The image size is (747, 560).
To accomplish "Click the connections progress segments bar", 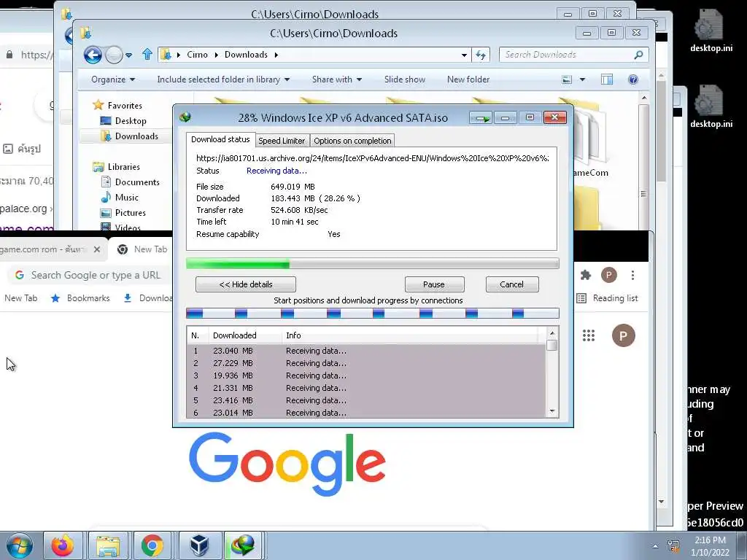I will point(373,314).
